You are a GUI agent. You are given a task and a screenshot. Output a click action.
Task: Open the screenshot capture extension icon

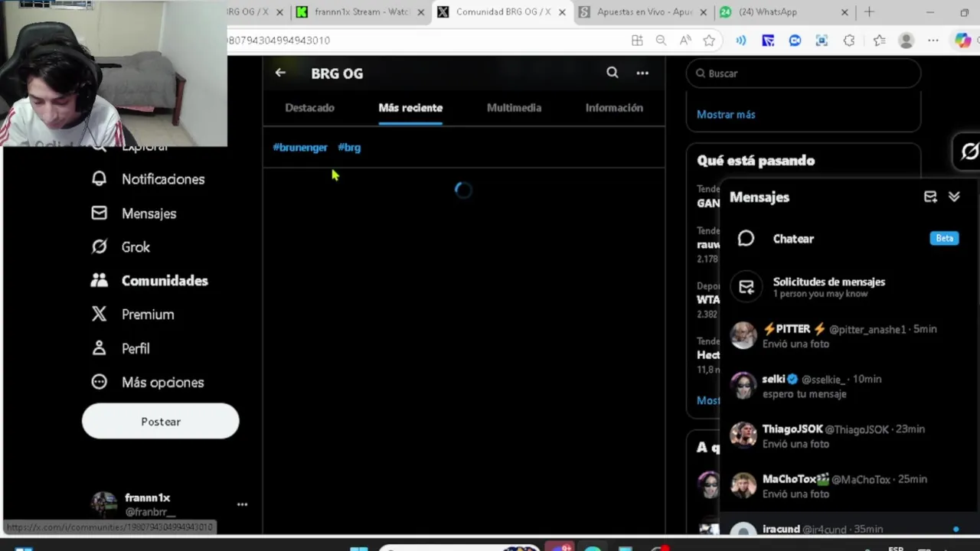coord(822,41)
